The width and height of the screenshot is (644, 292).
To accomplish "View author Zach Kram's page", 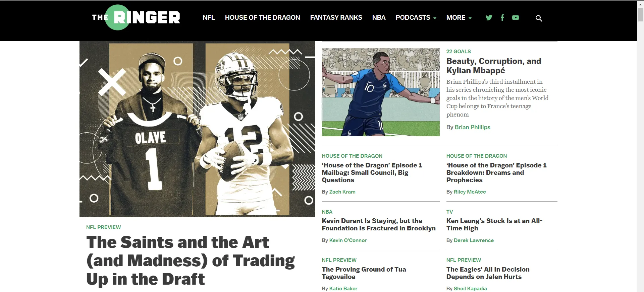I will (342, 192).
